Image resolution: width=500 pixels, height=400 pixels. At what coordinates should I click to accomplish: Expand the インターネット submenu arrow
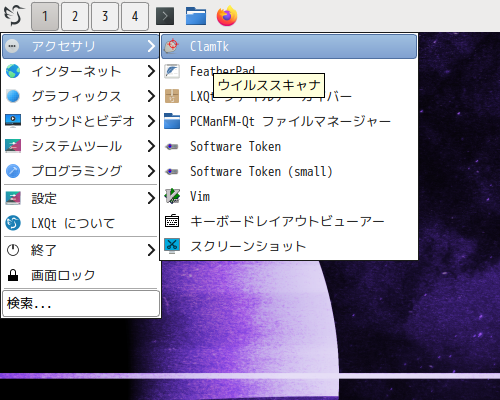pos(151,71)
